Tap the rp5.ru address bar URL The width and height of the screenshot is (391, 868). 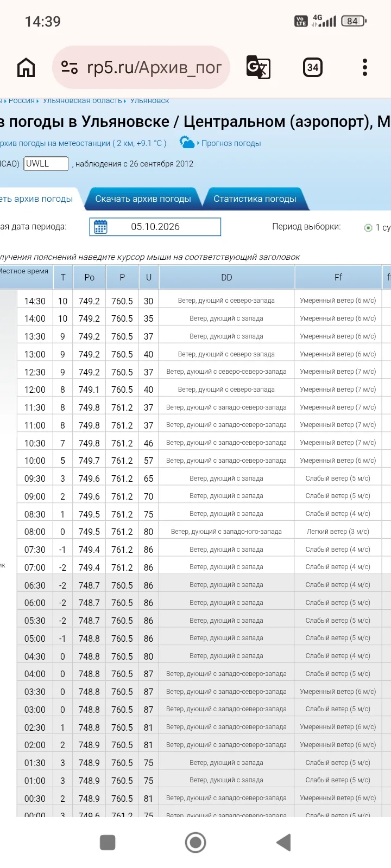[x=154, y=67]
